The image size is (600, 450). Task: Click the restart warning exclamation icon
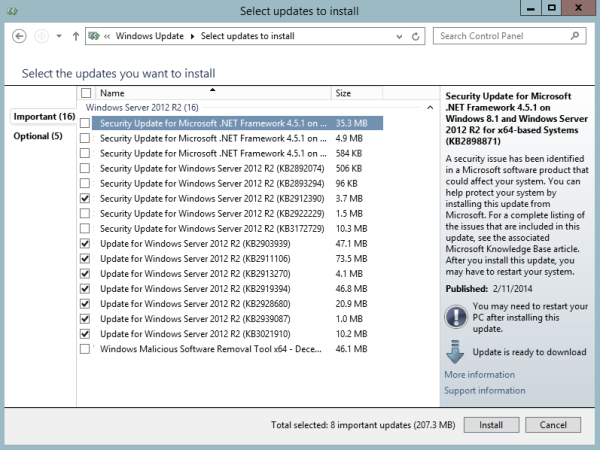click(x=456, y=317)
